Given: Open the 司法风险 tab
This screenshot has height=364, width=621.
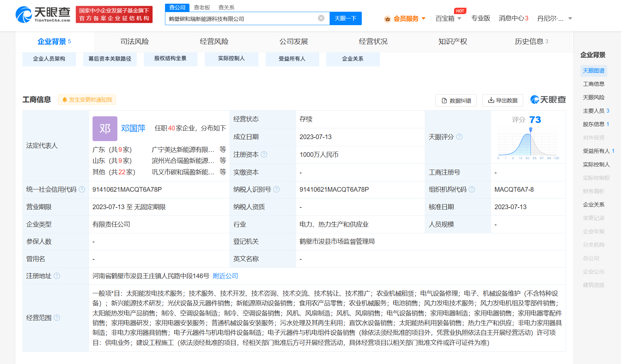Looking at the screenshot, I should click(x=134, y=42).
